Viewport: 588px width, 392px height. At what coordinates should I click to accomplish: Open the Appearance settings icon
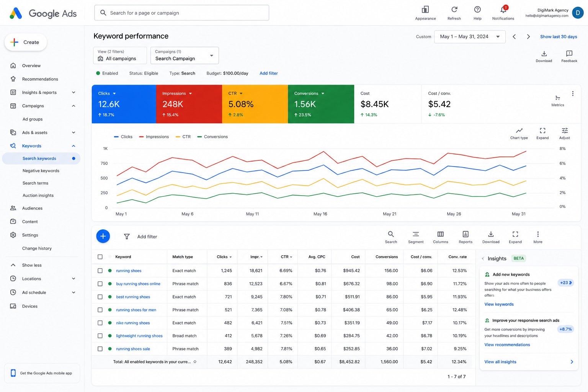point(425,10)
